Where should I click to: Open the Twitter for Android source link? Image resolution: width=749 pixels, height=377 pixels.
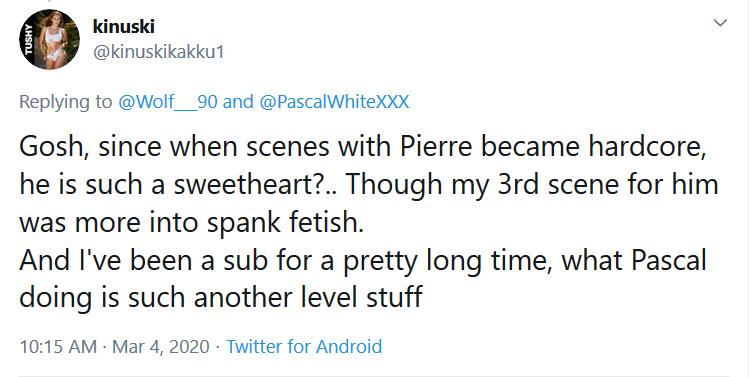click(x=304, y=346)
